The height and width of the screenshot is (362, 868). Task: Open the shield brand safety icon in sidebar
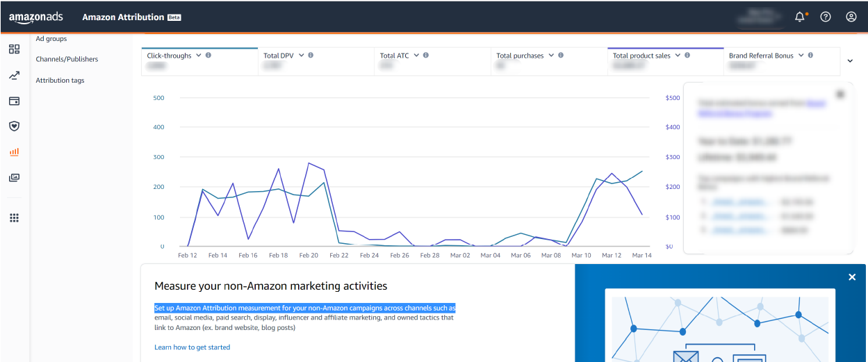point(14,126)
